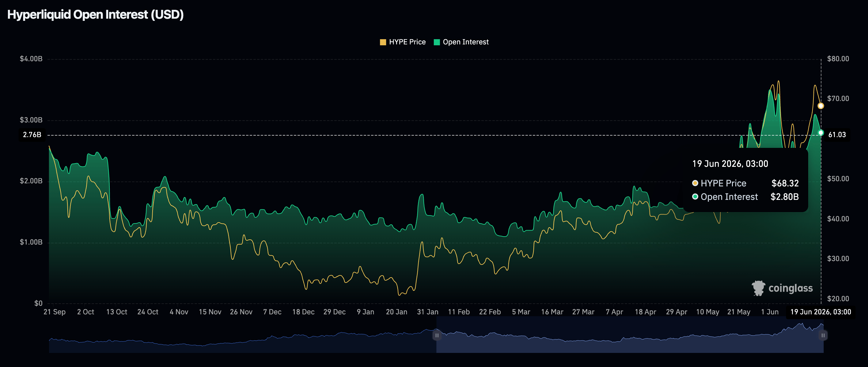The height and width of the screenshot is (367, 868).
Task: Click the 18 Apr date label
Action: tap(645, 312)
